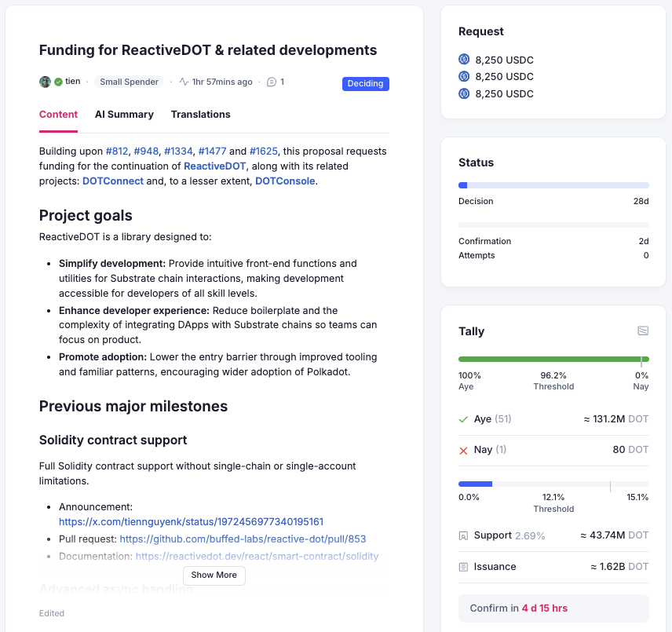Viewport: 672px width, 632px height.
Task: Click the Deciding status badge
Action: (365, 83)
